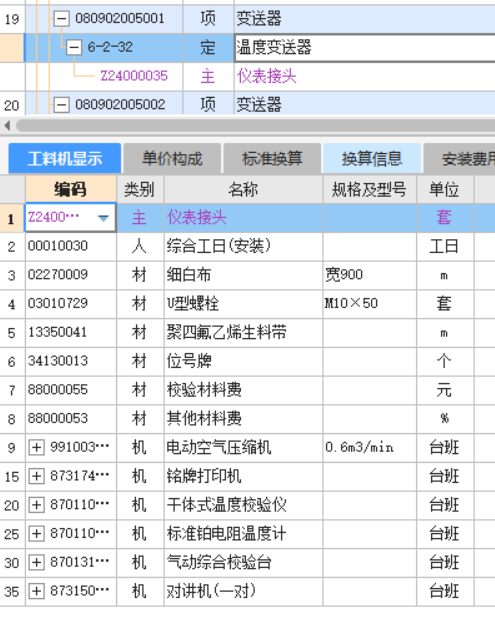This screenshot has height=625, width=495.
Task: Select the 34130013 code cell
Action: tap(71, 361)
